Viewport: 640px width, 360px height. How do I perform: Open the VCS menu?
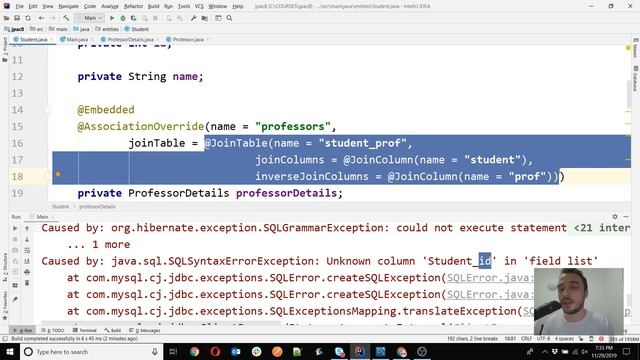click(x=199, y=7)
